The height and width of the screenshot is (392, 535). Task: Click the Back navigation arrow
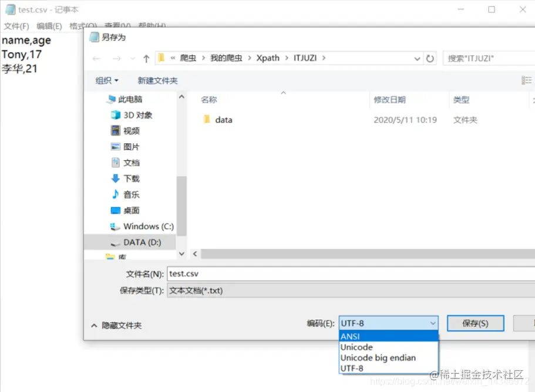(97, 58)
